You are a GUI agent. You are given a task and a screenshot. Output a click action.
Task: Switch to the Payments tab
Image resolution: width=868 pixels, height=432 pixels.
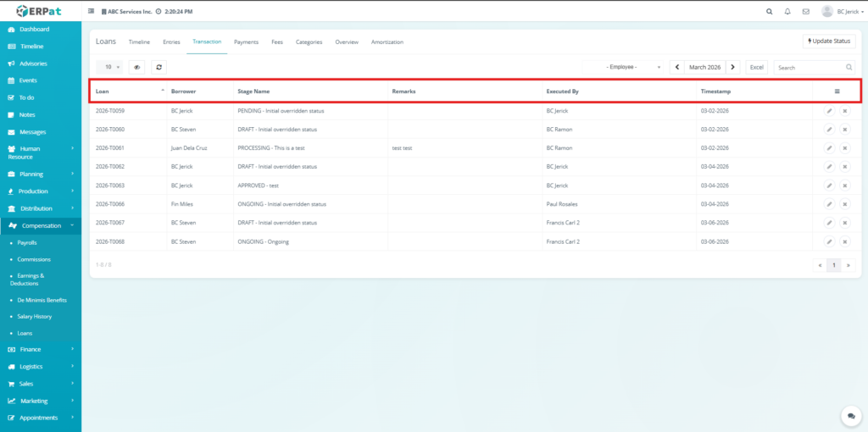coord(246,42)
